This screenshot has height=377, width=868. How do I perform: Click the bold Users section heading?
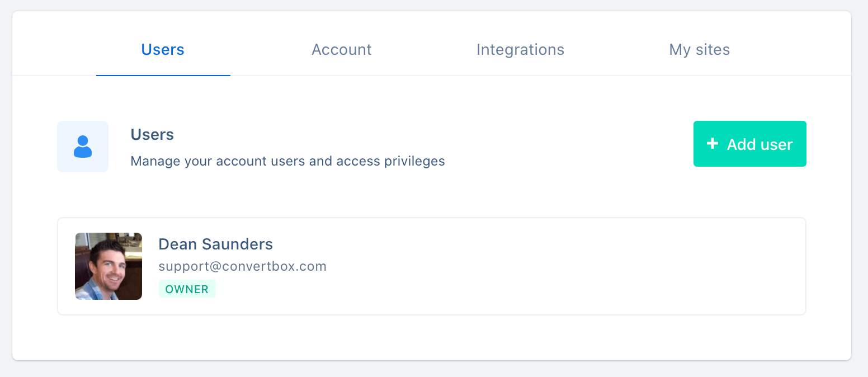152,135
